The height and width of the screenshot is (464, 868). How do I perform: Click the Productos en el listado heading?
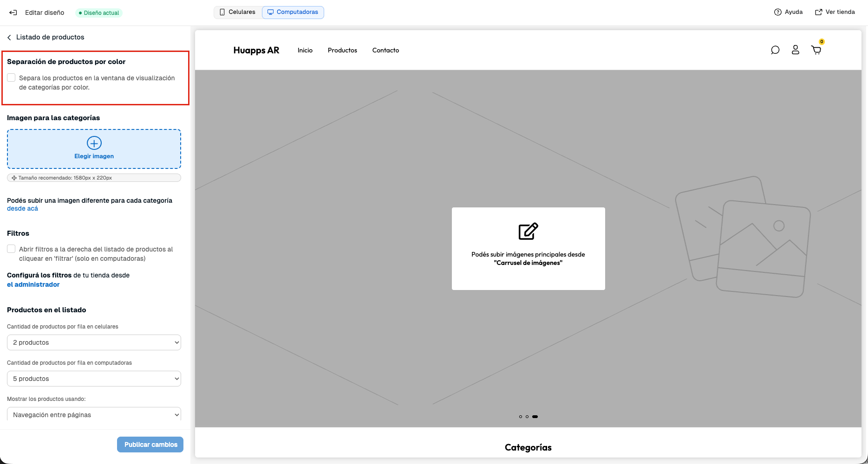coord(46,310)
